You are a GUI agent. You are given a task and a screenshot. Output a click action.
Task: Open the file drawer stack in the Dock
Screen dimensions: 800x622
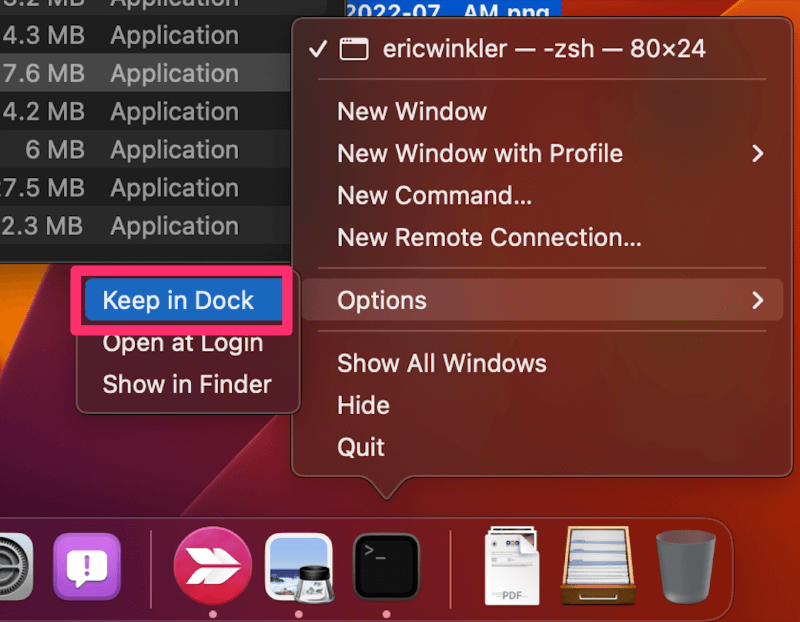tap(598, 565)
